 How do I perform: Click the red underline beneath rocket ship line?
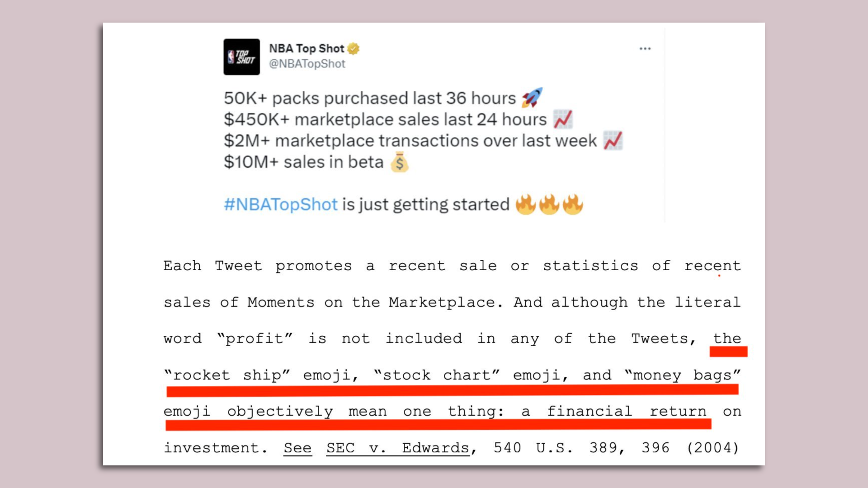[x=452, y=390]
